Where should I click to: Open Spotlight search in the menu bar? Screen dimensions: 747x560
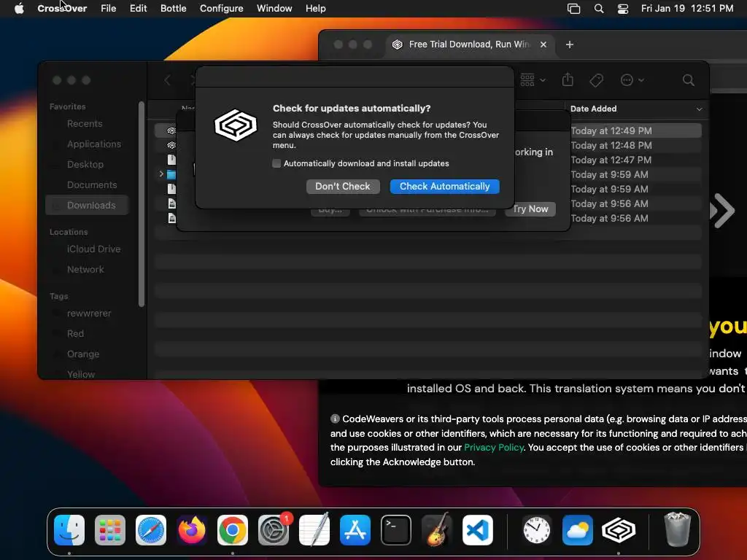[599, 8]
